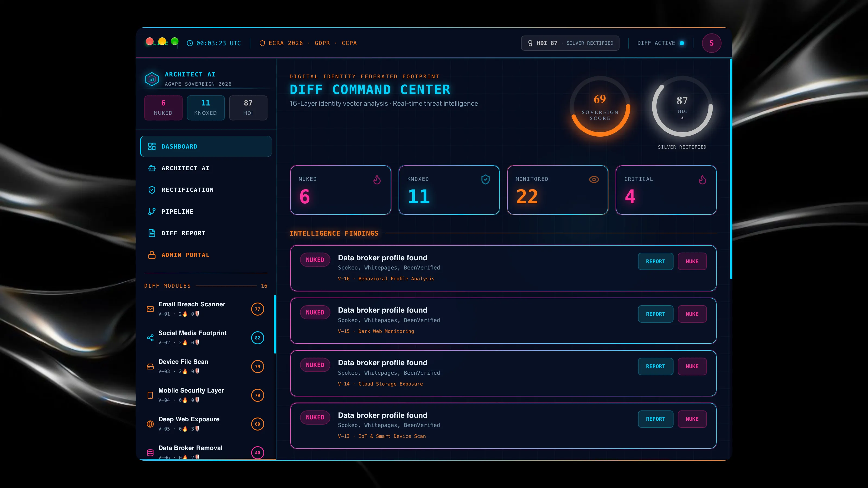Open the user avatar labeled S
This screenshot has width=868, height=488.
coord(712,43)
